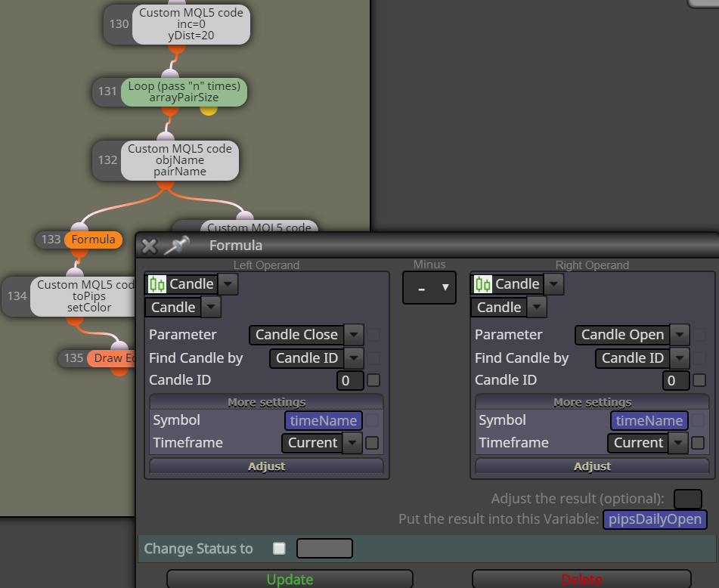Click the Adjust the result optional field
The width and height of the screenshot is (719, 588).
[687, 499]
